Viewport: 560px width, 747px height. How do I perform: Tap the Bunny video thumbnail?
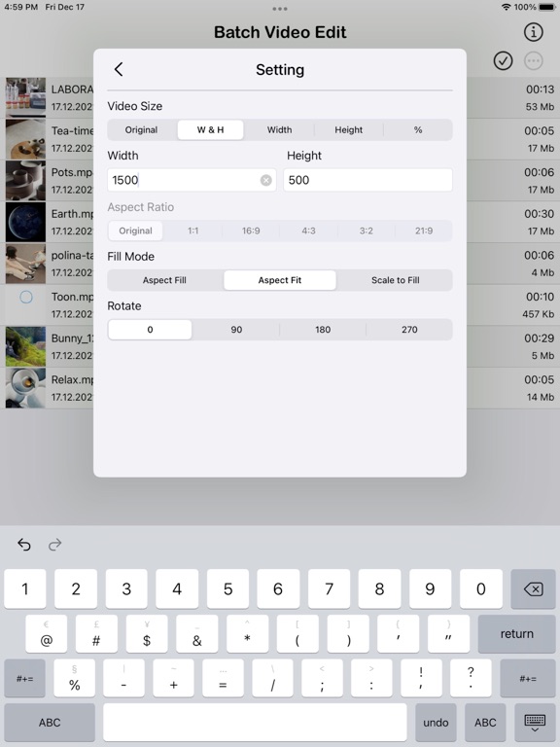tap(25, 346)
